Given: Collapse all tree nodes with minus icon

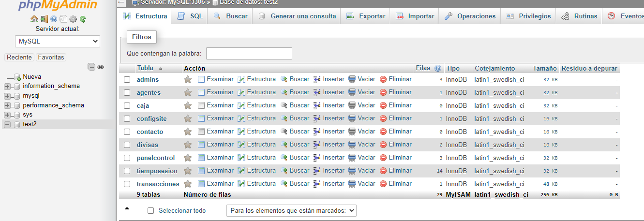Looking at the screenshot, I should 91,67.
